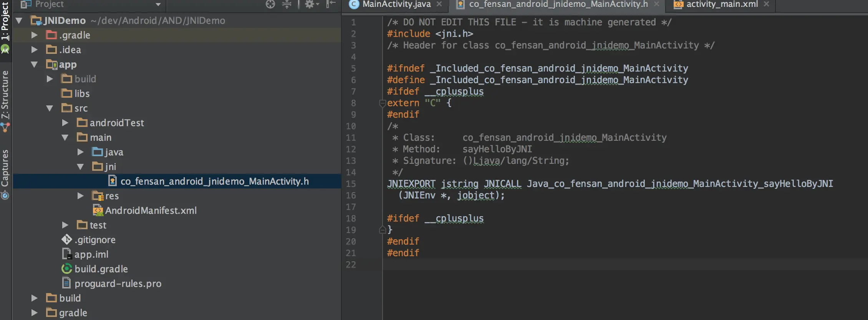Click the #include <jni.h> line
This screenshot has height=320, width=868.
[430, 34]
